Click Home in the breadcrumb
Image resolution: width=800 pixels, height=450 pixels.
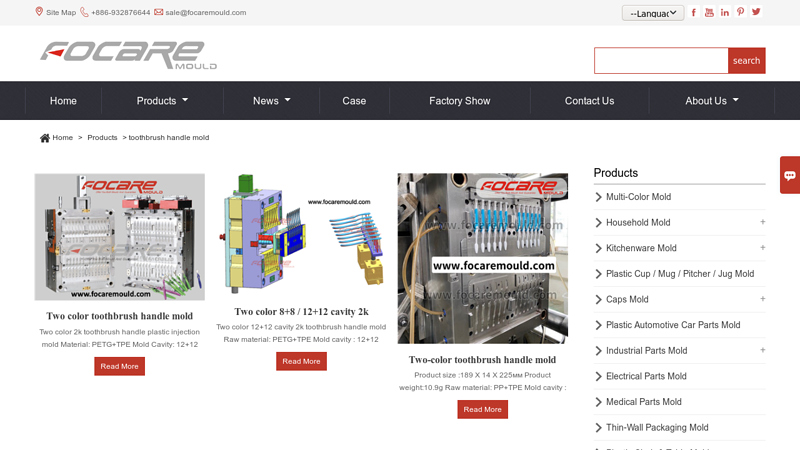click(62, 138)
